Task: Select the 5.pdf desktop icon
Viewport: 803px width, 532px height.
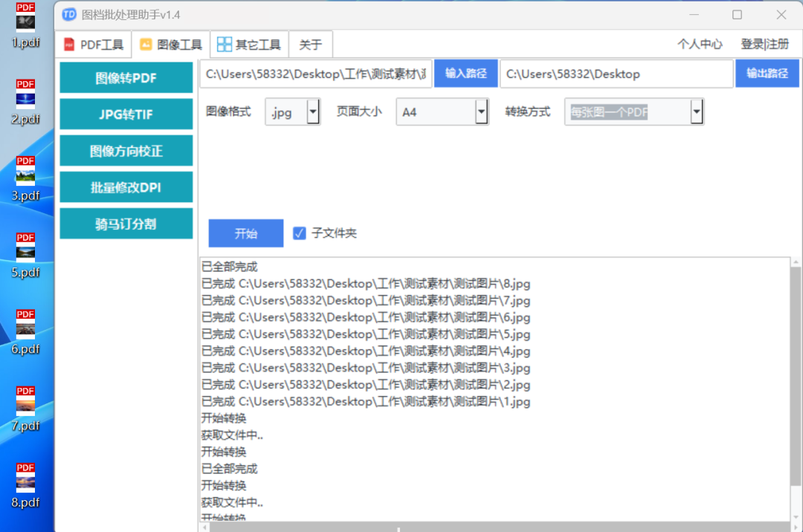Action: pos(25,256)
